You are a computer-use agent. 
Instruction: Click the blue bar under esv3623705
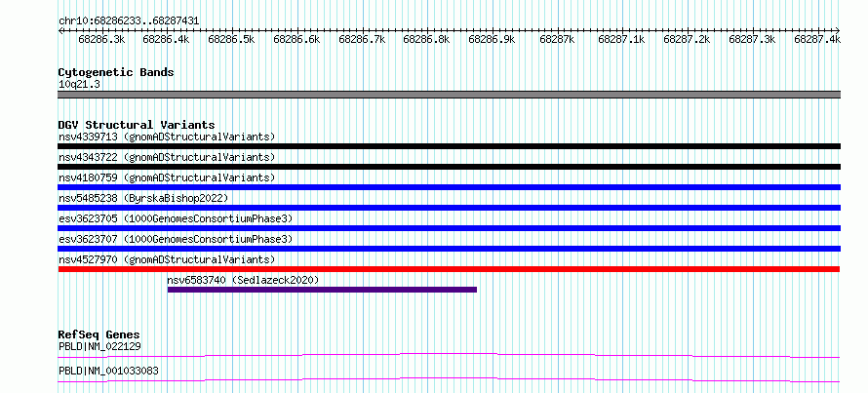(449, 228)
